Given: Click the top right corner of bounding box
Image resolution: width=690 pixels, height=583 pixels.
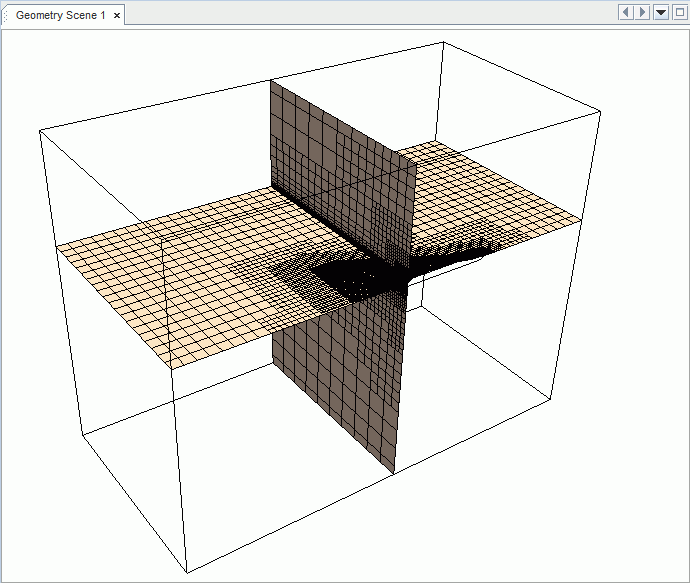Looking at the screenshot, I should click(598, 111).
